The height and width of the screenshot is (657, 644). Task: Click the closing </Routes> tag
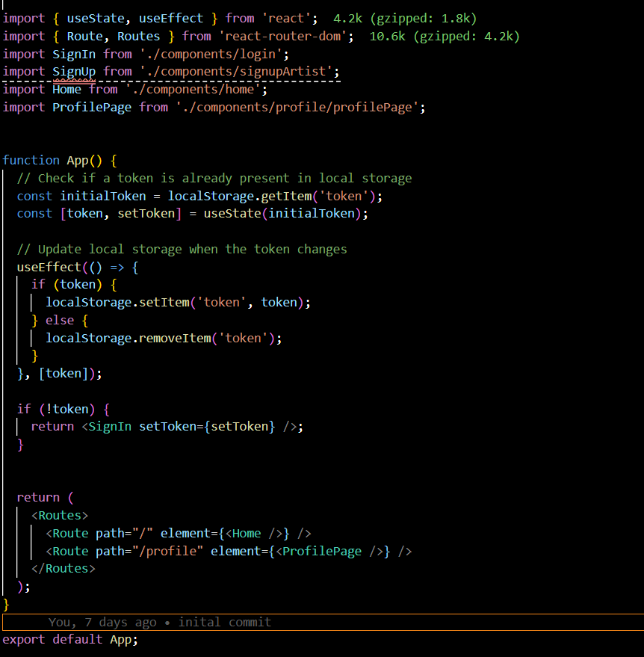coord(63,568)
